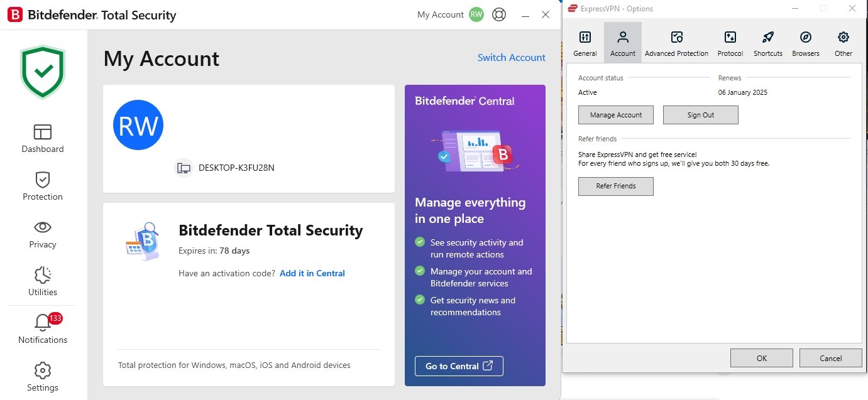Close the Bitdefender window
The image size is (868, 400).
point(546,14)
